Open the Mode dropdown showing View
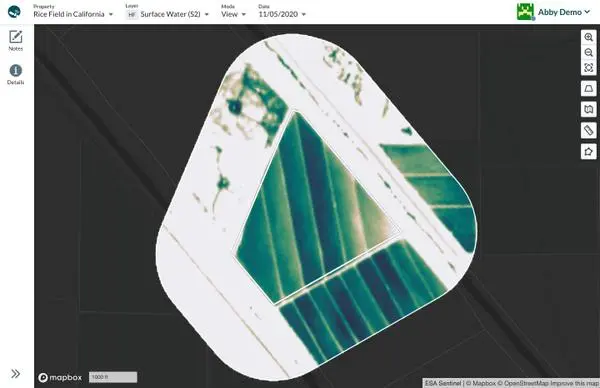The height and width of the screenshot is (388, 600). click(233, 14)
